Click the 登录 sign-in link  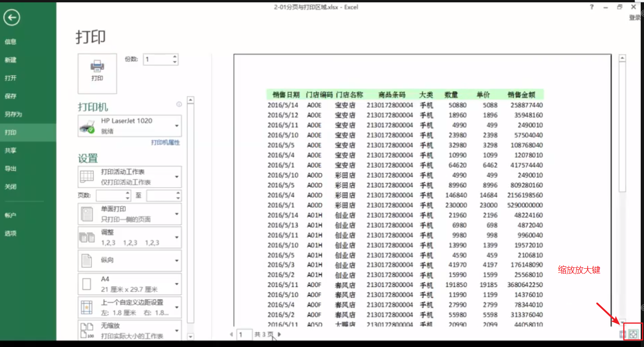(x=635, y=18)
